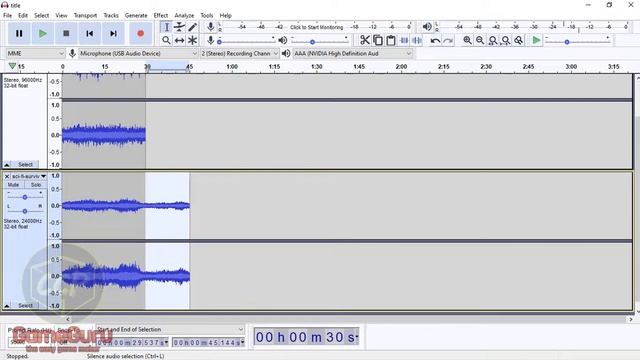Screen dimensions: 640x360
Task: Zoom in on the timeline
Action: tap(467, 40)
